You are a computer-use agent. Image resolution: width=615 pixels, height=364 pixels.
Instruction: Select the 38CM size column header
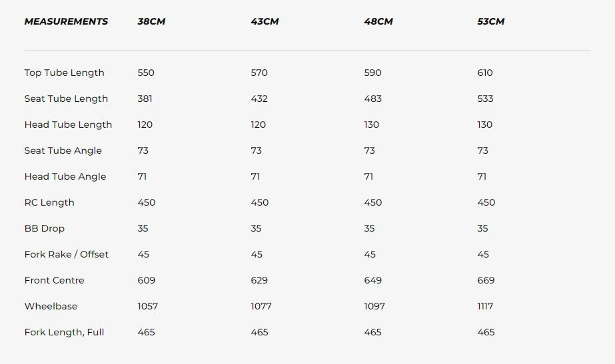tap(151, 21)
